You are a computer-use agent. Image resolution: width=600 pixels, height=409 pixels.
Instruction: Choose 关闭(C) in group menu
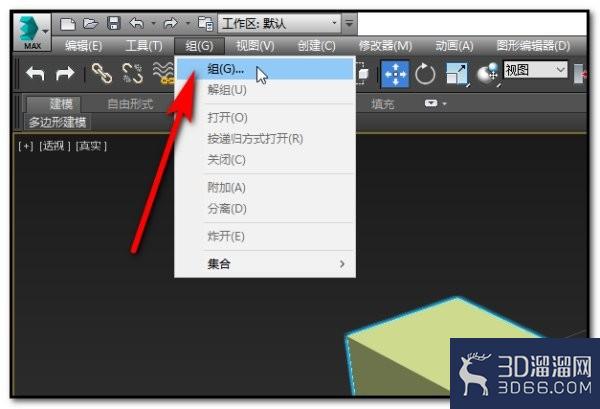[265, 160]
